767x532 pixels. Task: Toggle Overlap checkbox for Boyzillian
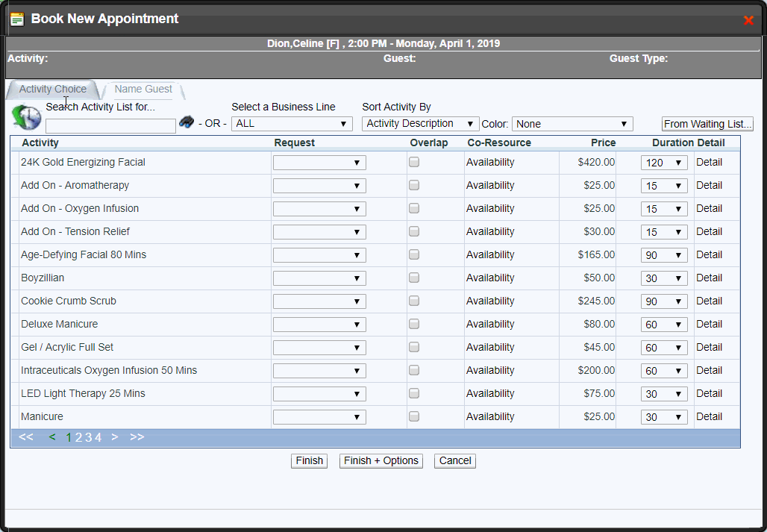click(414, 278)
